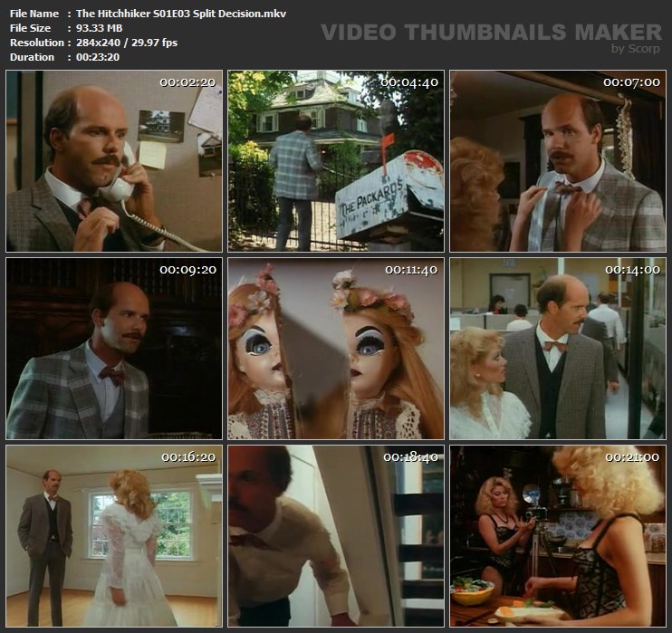Open the thumbnail stamped 00:04:40
The image size is (672, 633).
(x=336, y=161)
